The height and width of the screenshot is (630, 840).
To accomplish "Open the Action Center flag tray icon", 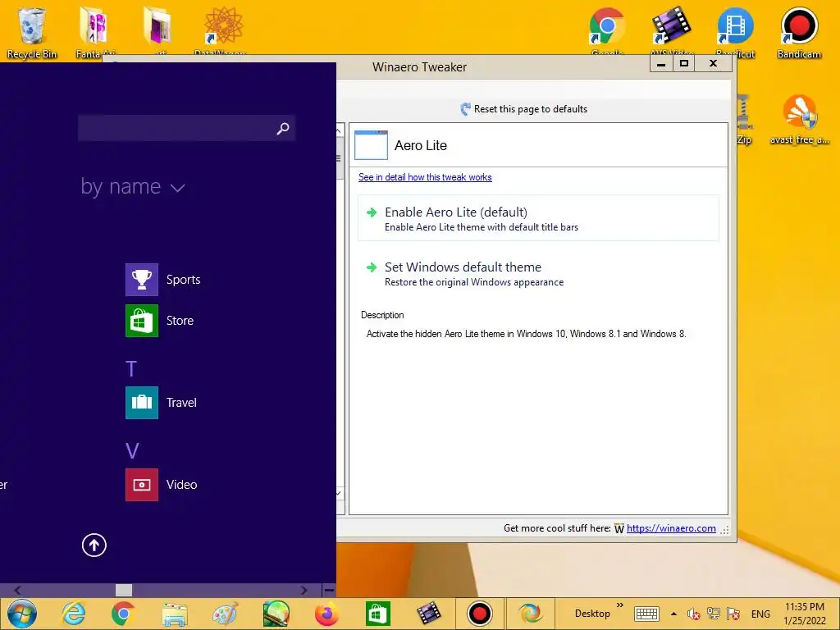I will [733, 614].
